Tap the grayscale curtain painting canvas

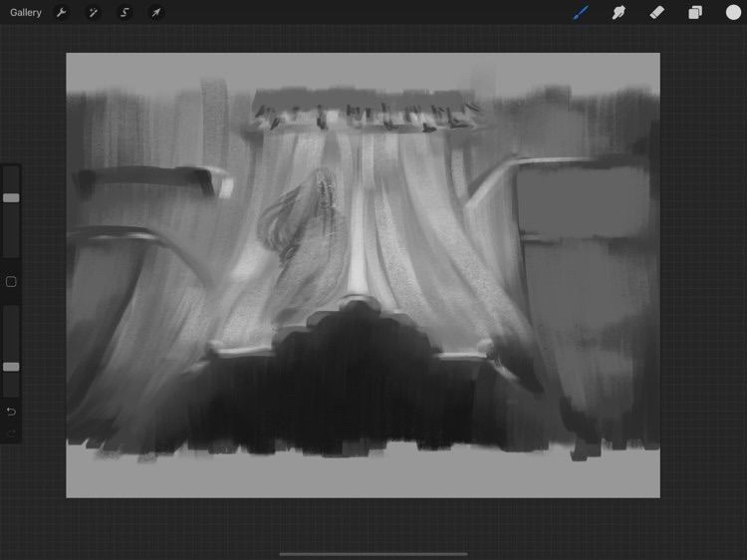pos(363,275)
